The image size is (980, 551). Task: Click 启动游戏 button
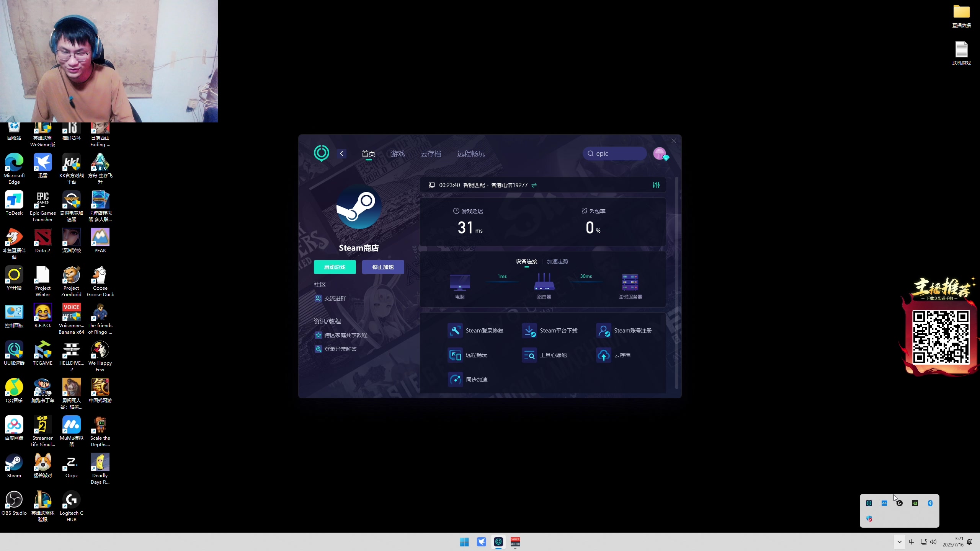335,267
